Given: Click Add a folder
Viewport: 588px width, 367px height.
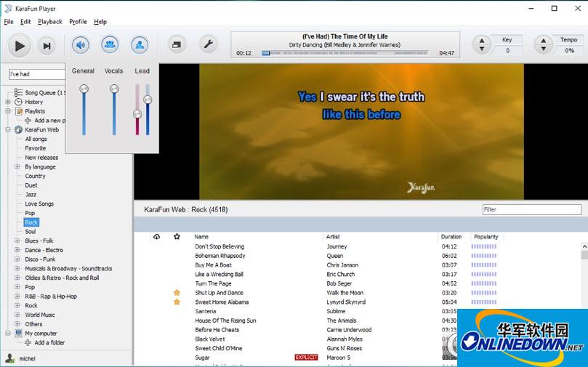Looking at the screenshot, I should (x=49, y=342).
